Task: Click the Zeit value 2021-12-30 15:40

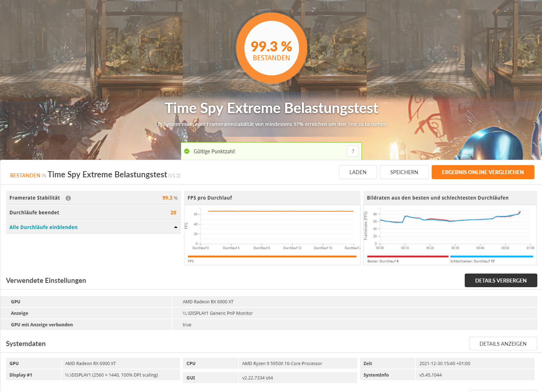Action: pos(445,364)
